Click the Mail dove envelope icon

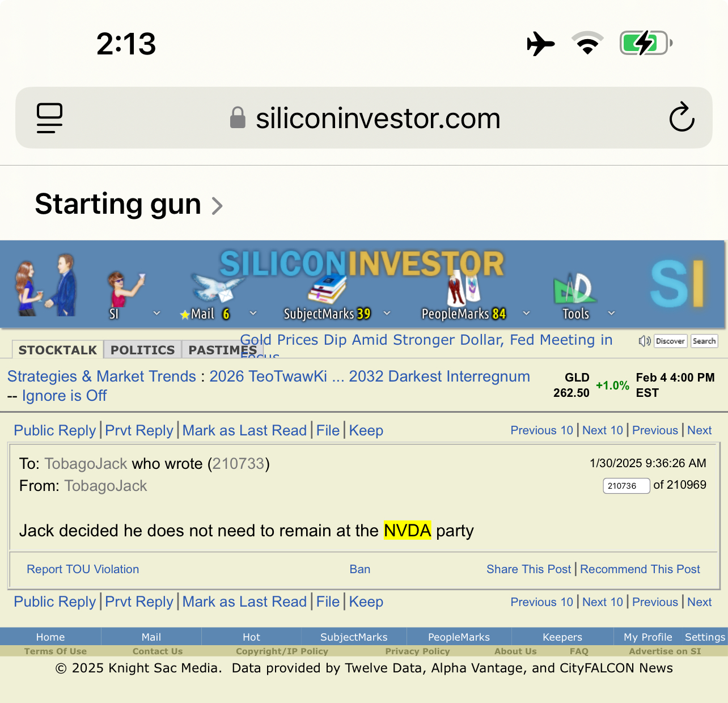217,287
